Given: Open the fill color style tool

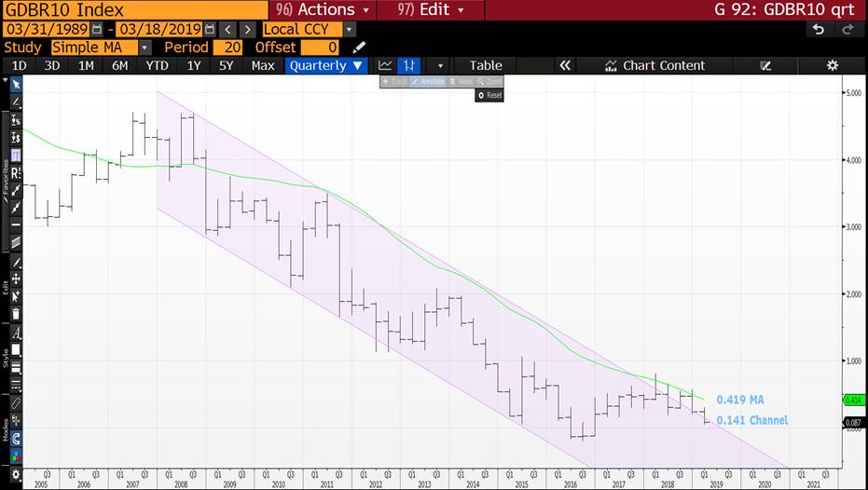Looking at the screenshot, I should [16, 350].
